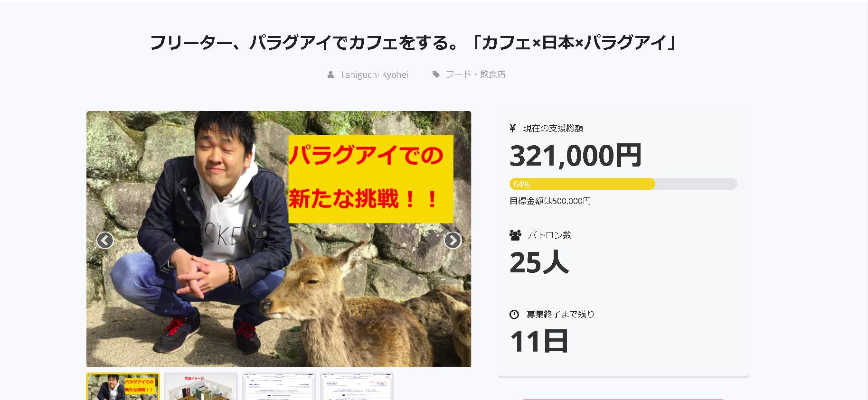Screen dimensions: 868x400
Task: Click the tag icon beside フード・飲食店
Action: point(436,74)
